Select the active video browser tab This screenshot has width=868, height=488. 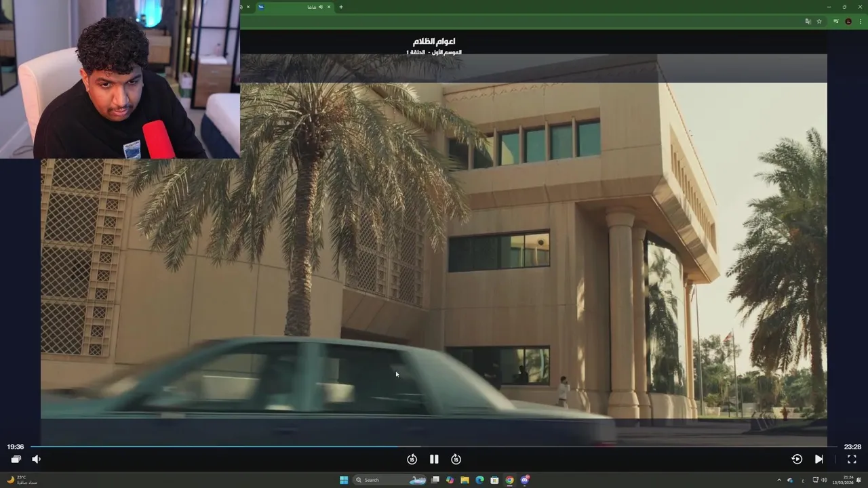click(x=295, y=7)
